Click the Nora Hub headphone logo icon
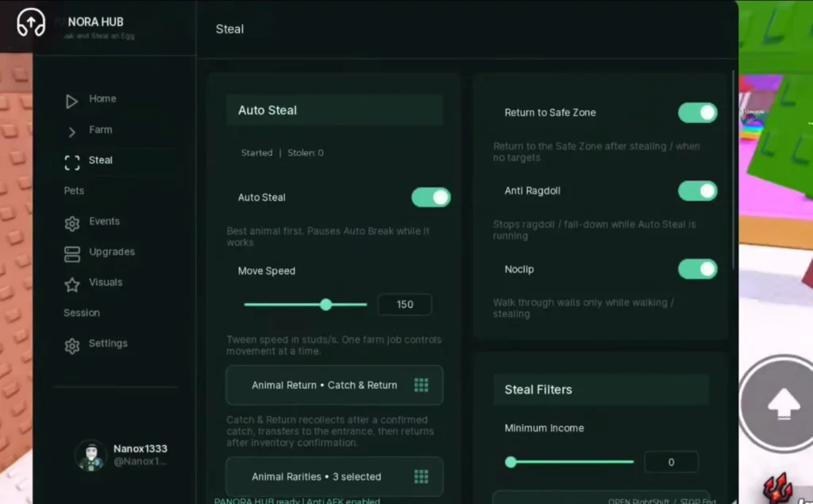Viewport: 813px width, 504px height. 31,22
